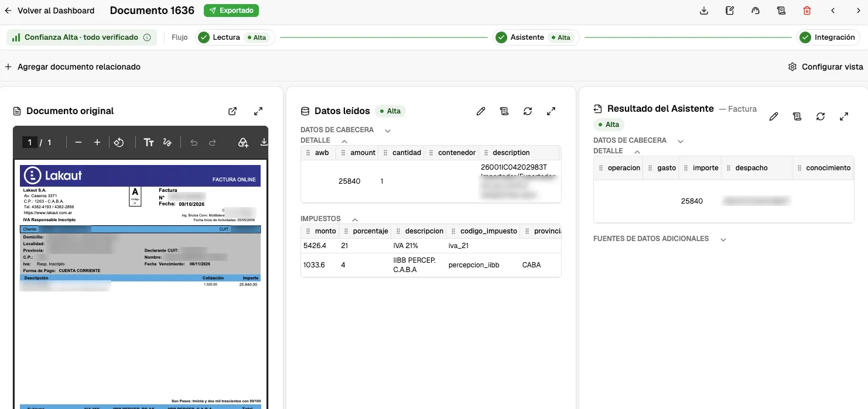Zoom out the PDF viewer
868x409 pixels.
click(x=78, y=142)
